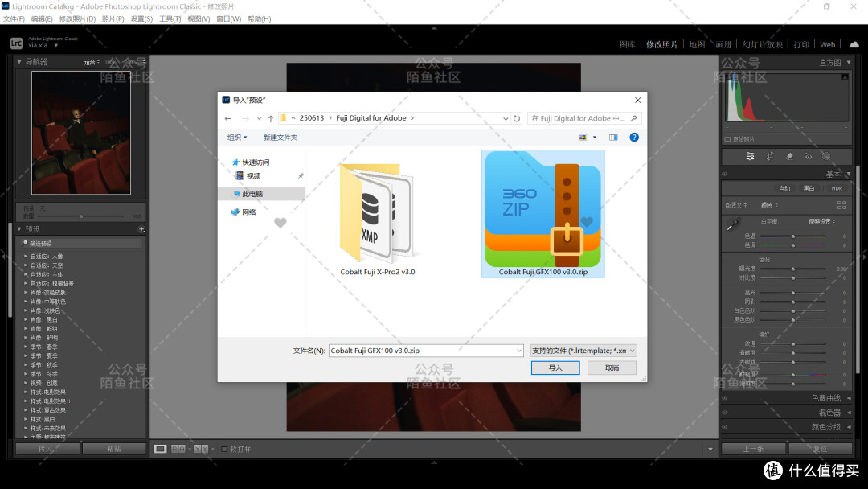Expand the Tone Curve panel
Screen dimensions: 868x489
point(849,398)
